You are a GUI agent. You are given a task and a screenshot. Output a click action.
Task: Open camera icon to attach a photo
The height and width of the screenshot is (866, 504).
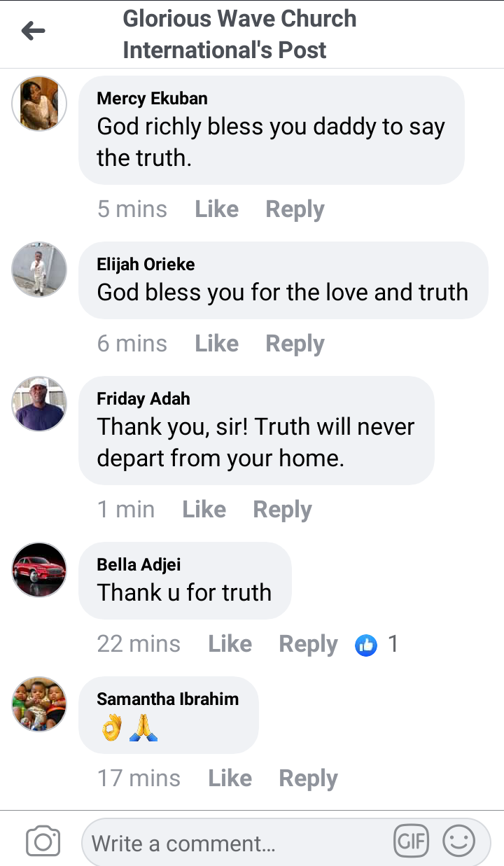43,841
